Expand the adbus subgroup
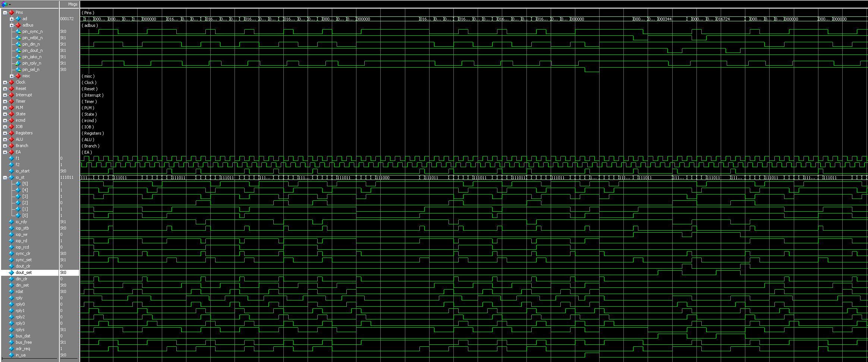 tap(12, 25)
